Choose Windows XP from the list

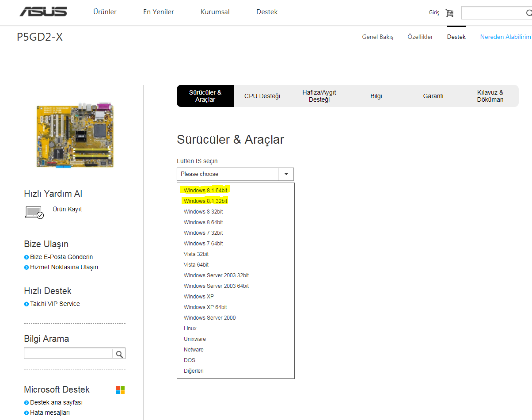(x=199, y=297)
